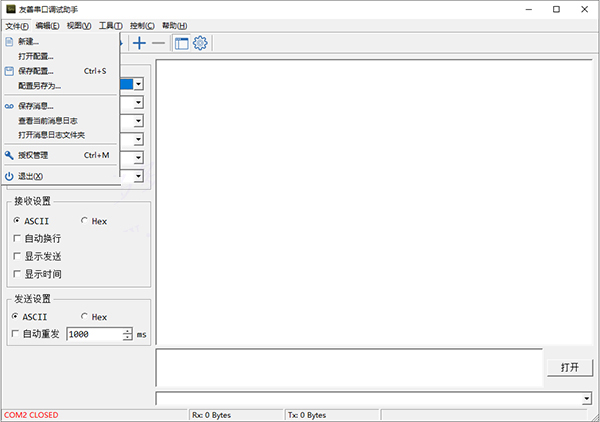Click the app icon in the title bar
The image size is (600, 422).
coord(11,9)
